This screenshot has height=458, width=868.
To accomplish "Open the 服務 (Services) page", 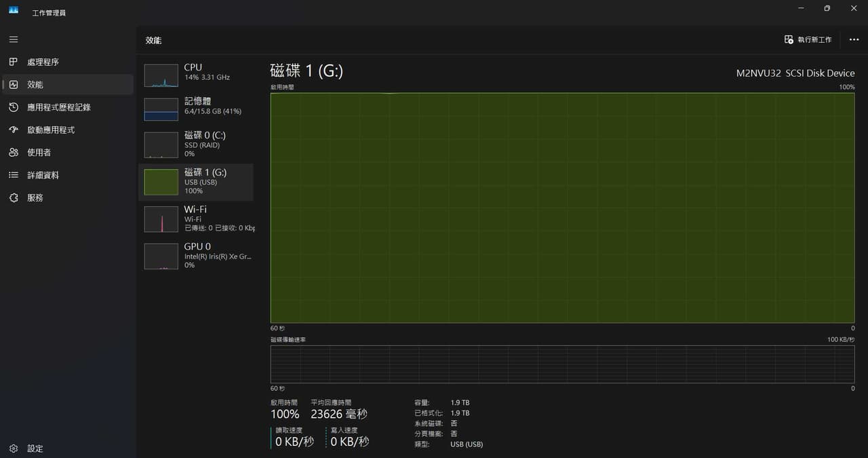I will [x=67, y=197].
